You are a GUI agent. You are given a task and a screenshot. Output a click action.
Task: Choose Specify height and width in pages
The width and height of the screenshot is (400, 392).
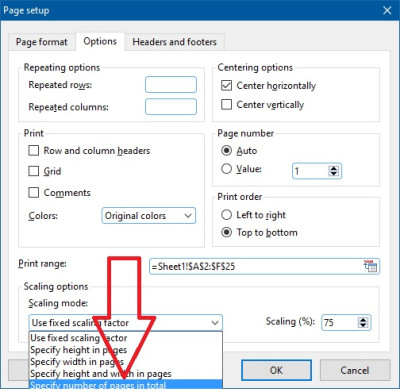(126, 374)
